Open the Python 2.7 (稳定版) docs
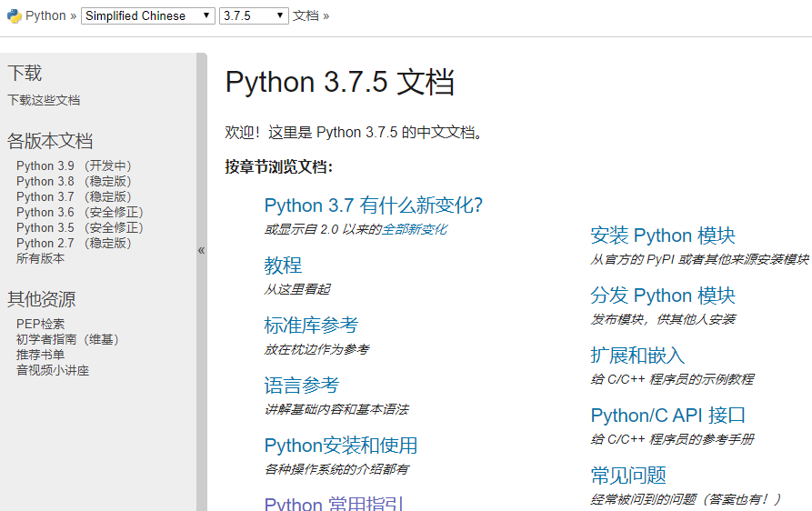Viewport: 812px width, 511px height. [x=74, y=244]
